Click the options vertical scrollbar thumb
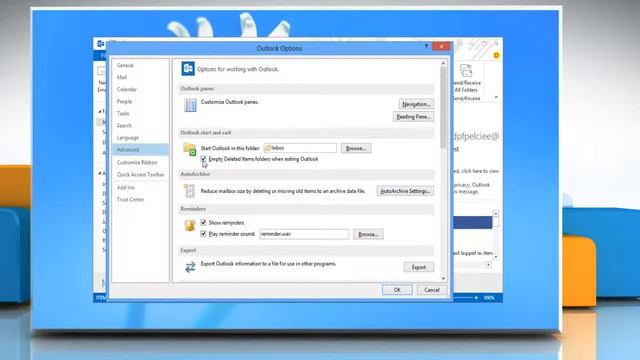 pos(443,107)
